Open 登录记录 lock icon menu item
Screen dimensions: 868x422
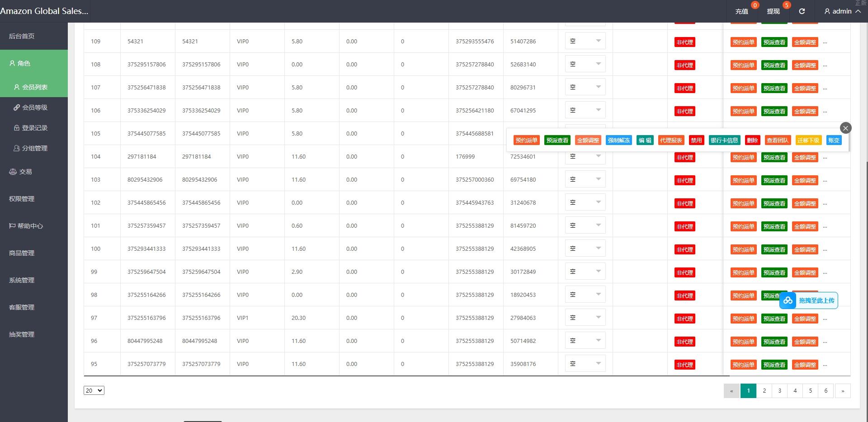tap(17, 128)
